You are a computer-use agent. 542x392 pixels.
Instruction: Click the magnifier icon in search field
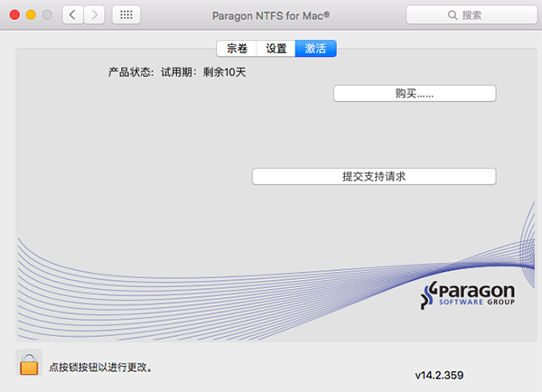pyautogui.click(x=453, y=14)
